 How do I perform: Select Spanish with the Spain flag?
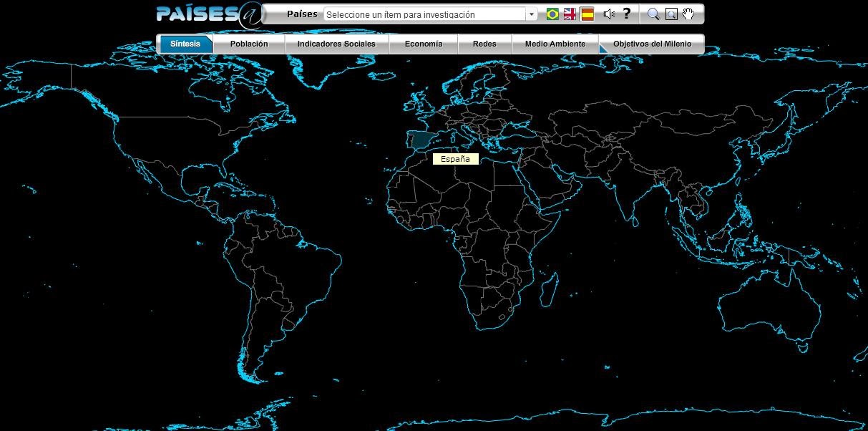tap(586, 13)
